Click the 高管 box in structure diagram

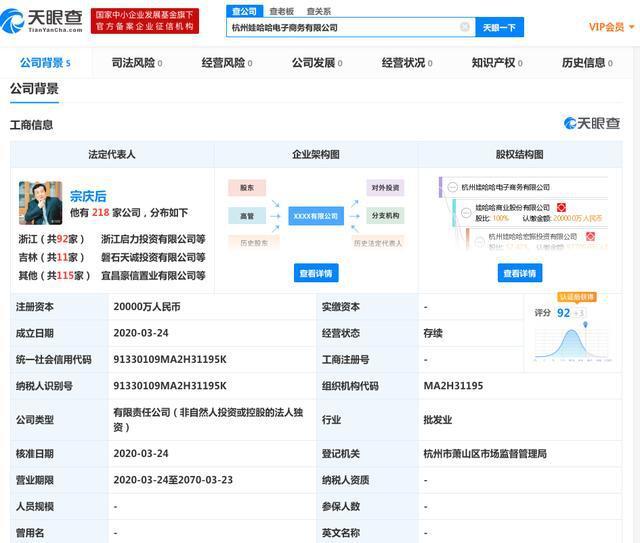(247, 216)
